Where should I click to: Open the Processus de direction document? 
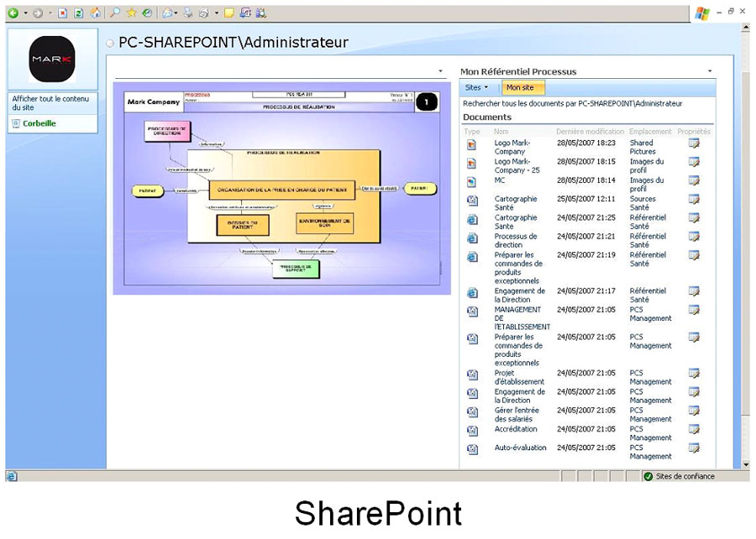(x=516, y=240)
